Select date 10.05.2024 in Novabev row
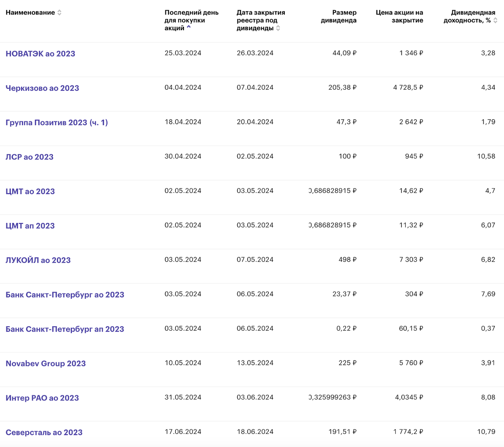 coord(183,363)
